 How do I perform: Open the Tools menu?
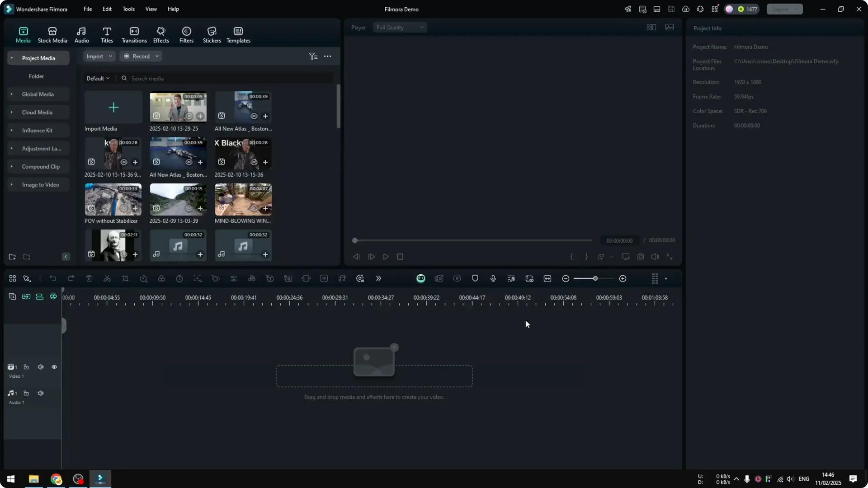click(x=128, y=9)
